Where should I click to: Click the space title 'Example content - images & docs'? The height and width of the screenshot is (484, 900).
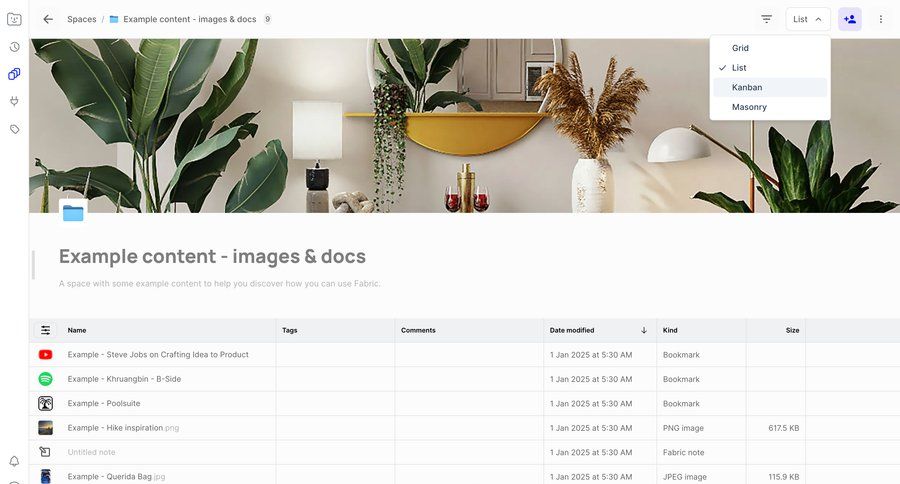tap(212, 256)
